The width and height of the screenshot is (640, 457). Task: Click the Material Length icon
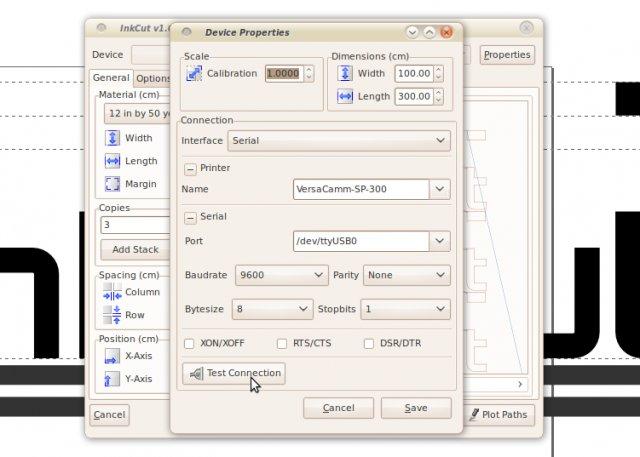[112, 161]
